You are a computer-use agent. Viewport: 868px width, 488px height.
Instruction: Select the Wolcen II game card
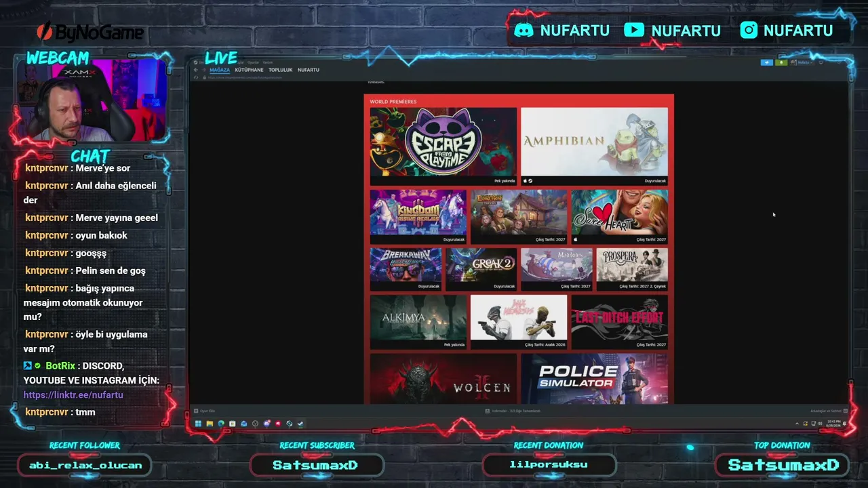tap(443, 378)
